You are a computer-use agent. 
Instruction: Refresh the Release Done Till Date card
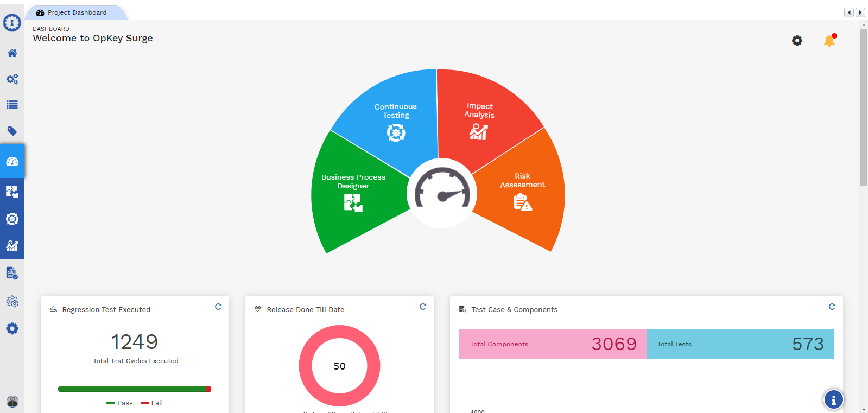423,307
